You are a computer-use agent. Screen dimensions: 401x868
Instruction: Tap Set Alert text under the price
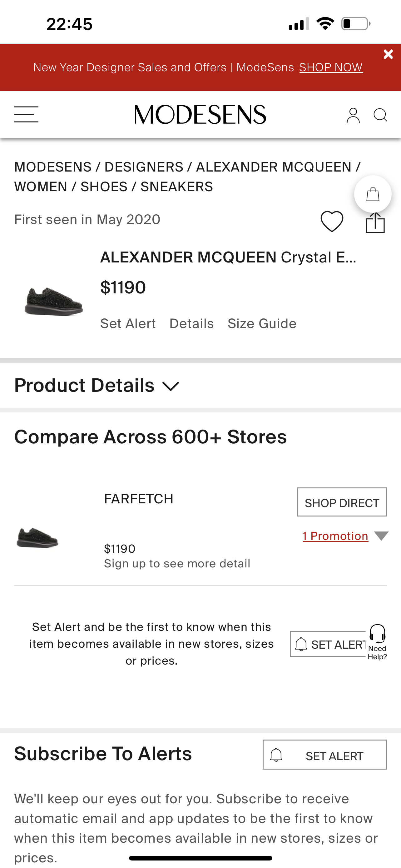tap(128, 323)
